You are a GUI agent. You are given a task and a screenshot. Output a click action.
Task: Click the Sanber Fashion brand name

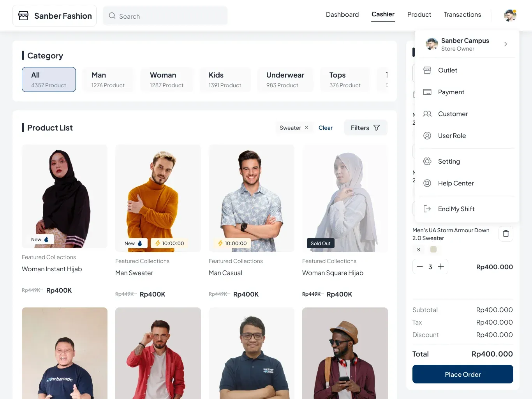tap(63, 16)
